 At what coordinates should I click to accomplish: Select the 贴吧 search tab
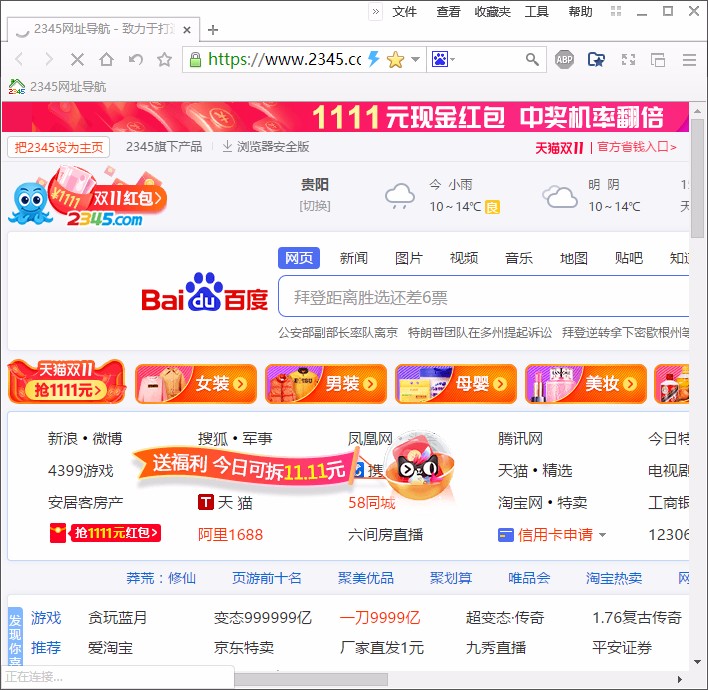point(629,258)
